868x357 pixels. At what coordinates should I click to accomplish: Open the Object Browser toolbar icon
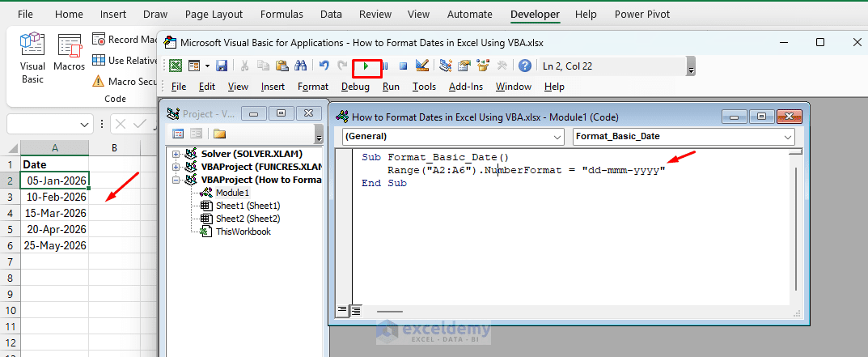(x=483, y=66)
